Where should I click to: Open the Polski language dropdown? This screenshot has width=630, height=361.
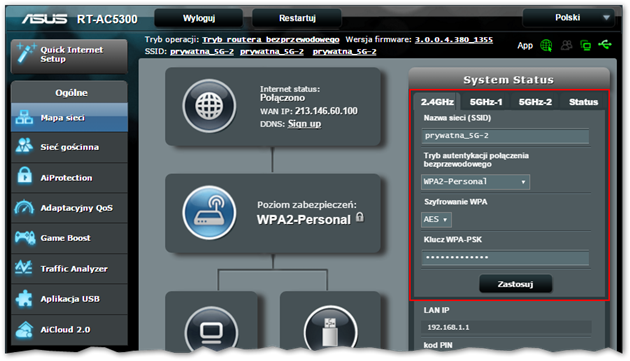[569, 18]
